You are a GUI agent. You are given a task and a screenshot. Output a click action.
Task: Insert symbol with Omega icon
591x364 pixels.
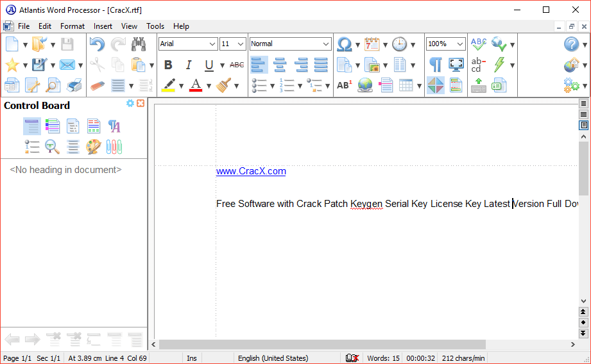344,44
